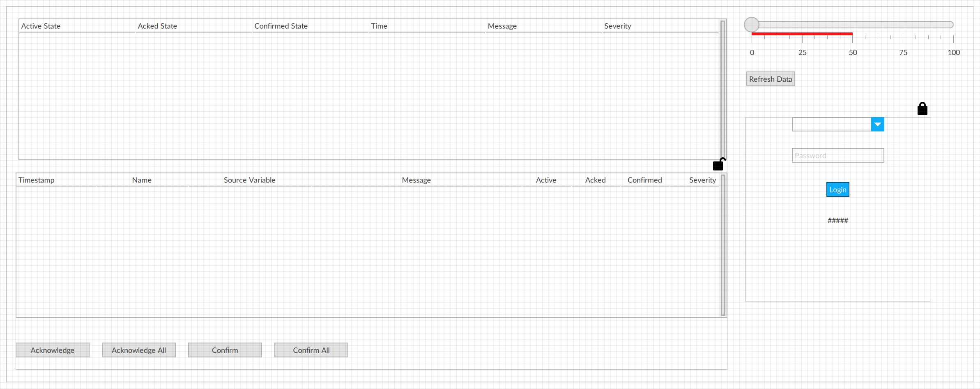Click the Acknowledge All button
The height and width of the screenshot is (389, 980).
pos(139,350)
